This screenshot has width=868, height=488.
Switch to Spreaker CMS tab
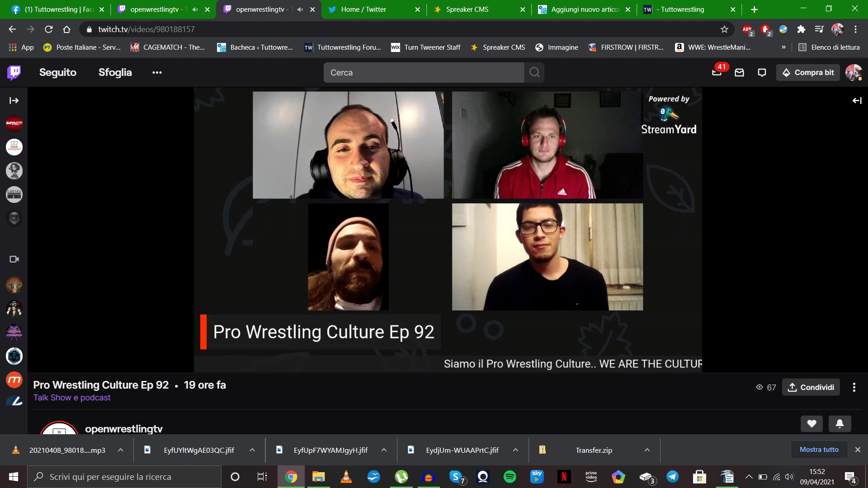click(478, 9)
